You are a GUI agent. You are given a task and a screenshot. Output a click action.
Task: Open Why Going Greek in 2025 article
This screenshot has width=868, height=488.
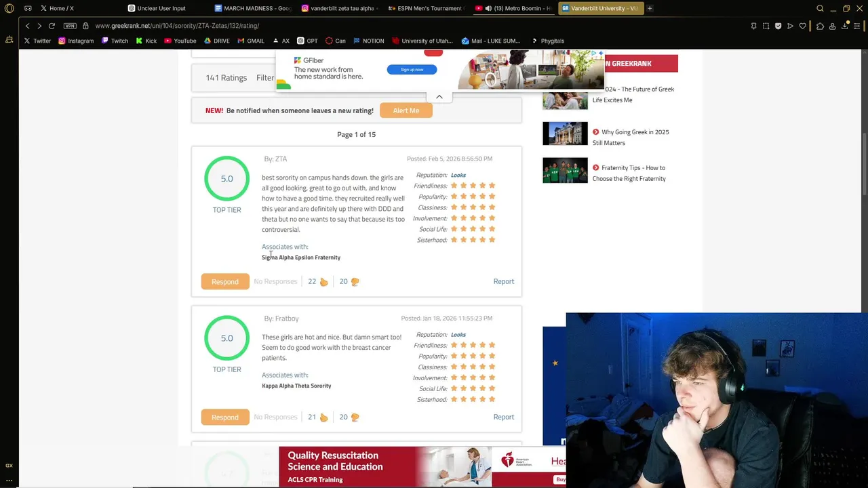pyautogui.click(x=631, y=138)
